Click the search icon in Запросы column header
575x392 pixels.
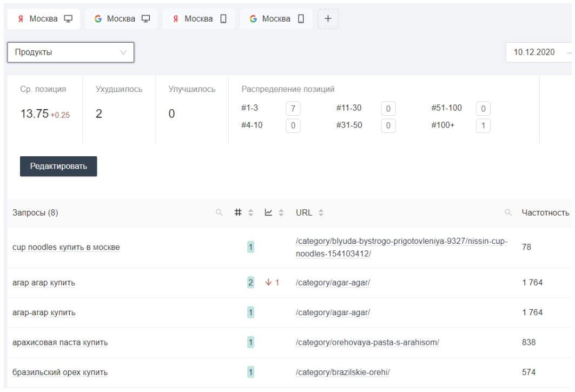220,213
